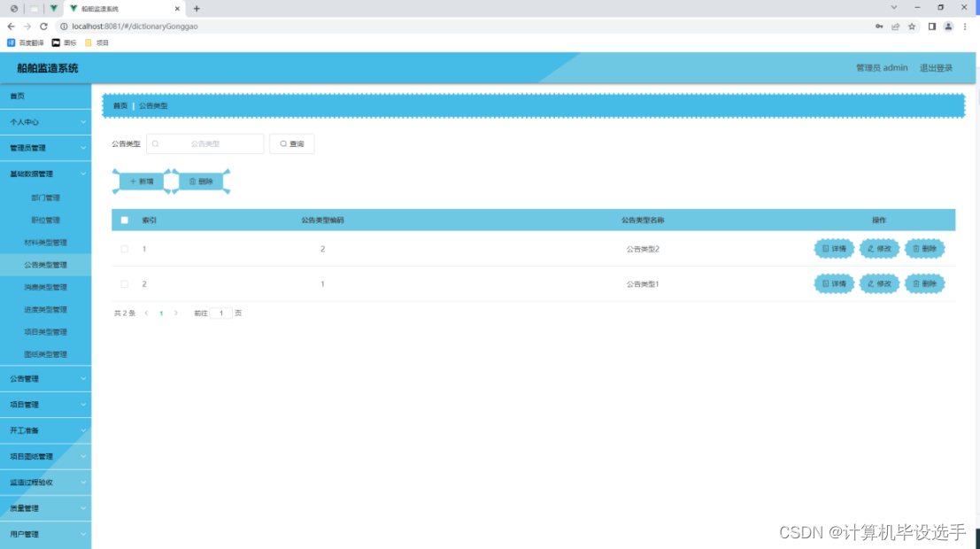Click the share page icon in address bar
The width and height of the screenshot is (980, 549).
pos(896,27)
